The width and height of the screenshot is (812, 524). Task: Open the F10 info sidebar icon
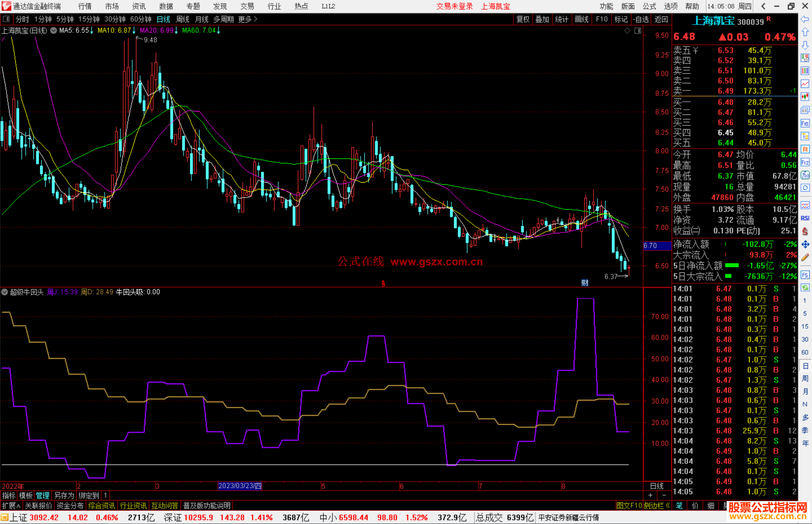(805, 123)
